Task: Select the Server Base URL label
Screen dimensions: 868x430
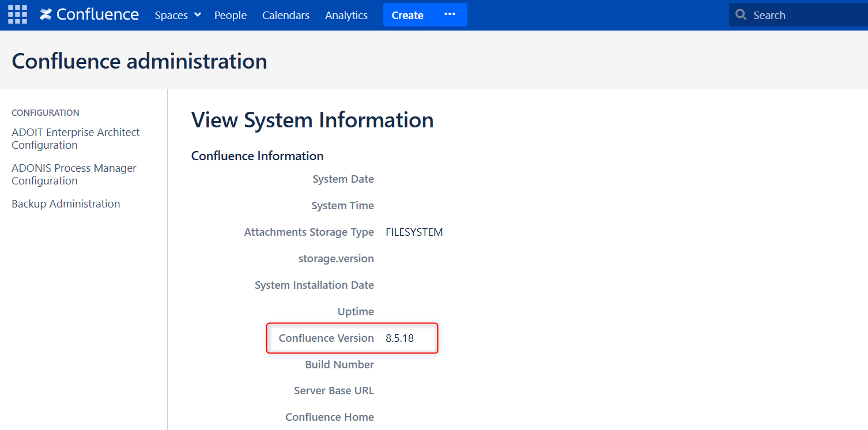Action: 334,391
